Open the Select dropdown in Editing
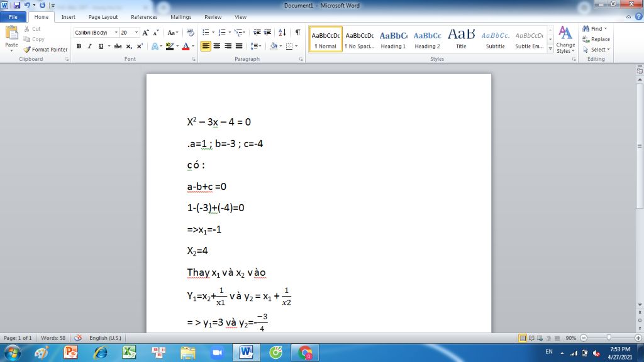This screenshot has width=644, height=362. pos(596,49)
